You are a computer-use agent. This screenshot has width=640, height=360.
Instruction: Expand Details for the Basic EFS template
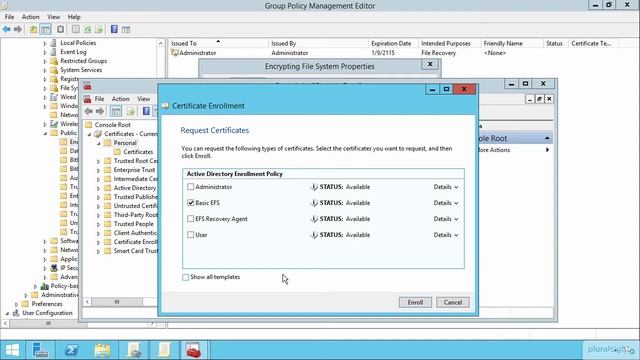tap(446, 203)
